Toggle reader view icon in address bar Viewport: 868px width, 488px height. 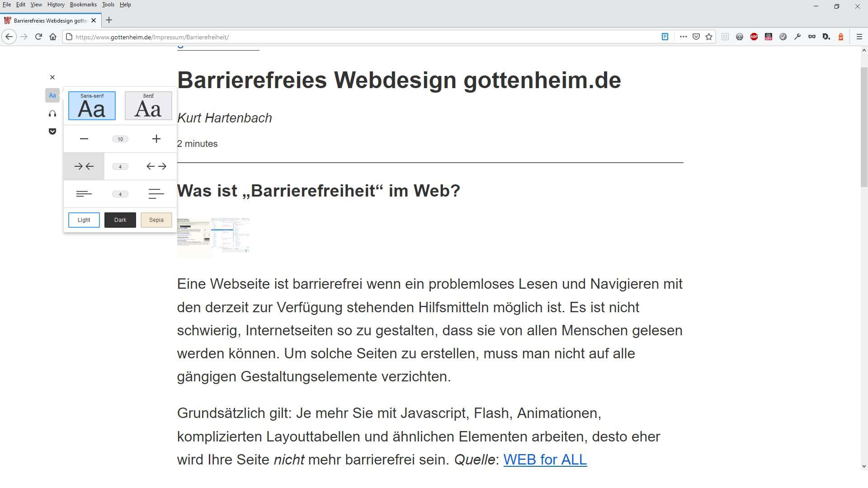665,37
